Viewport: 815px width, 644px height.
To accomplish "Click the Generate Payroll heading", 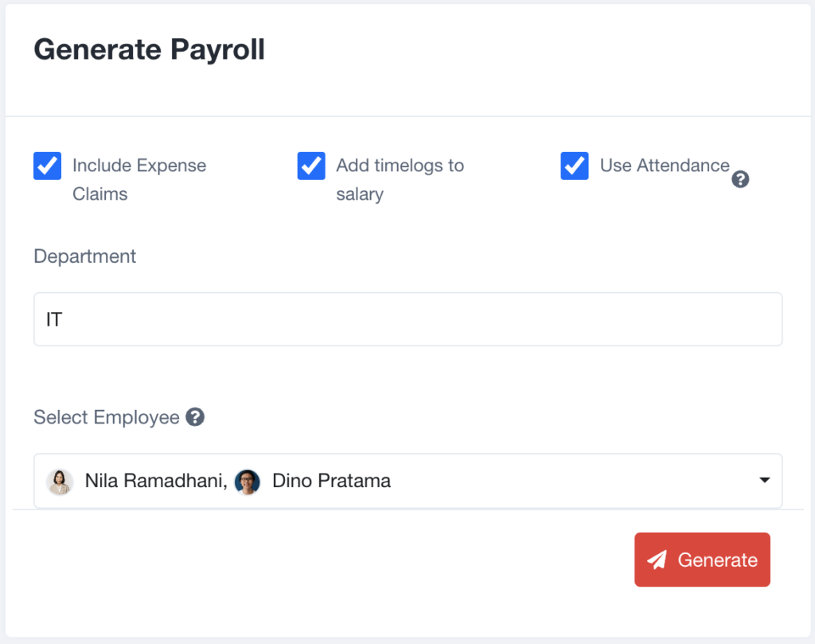I will 149,50.
